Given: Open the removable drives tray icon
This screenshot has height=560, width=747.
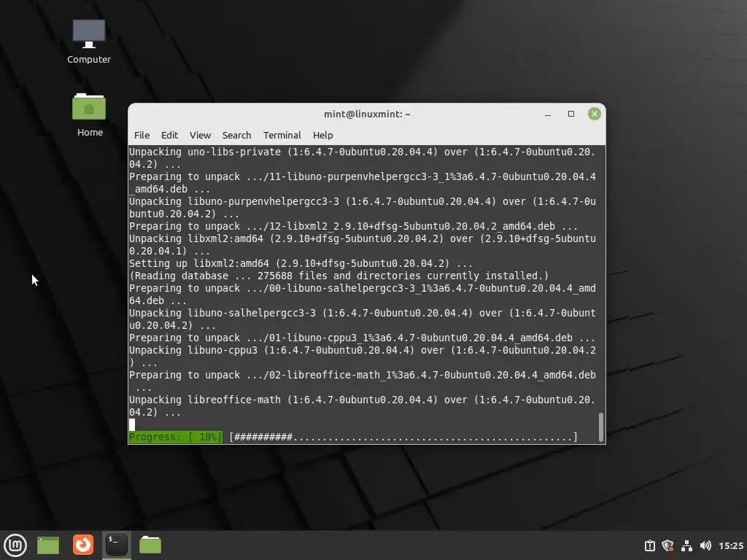Looking at the screenshot, I should coord(650,545).
